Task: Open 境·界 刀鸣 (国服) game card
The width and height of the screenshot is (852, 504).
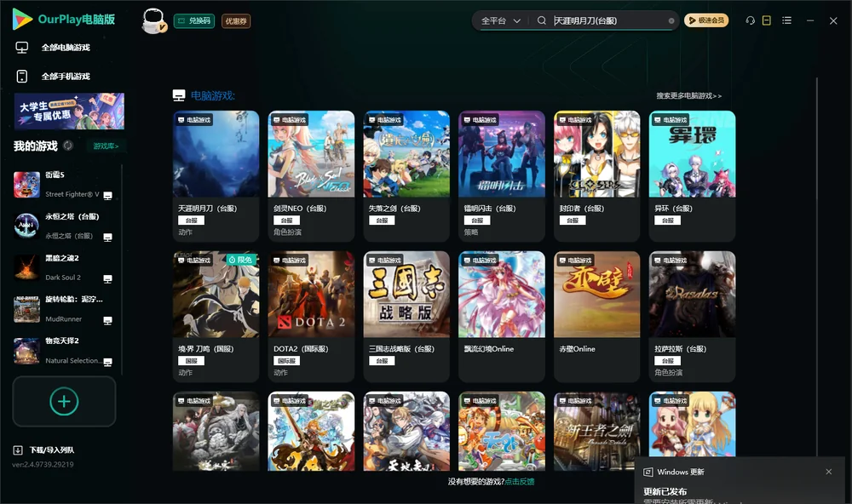Action: (x=216, y=317)
